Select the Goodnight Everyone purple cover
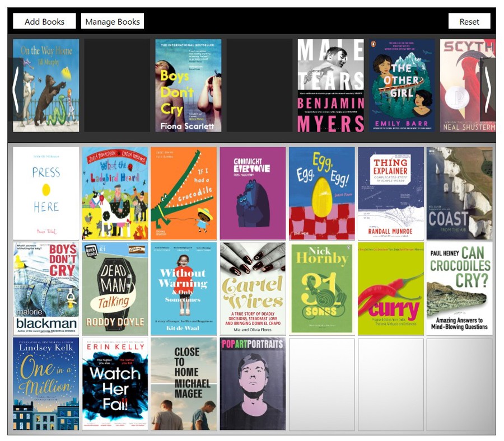 tap(253, 194)
